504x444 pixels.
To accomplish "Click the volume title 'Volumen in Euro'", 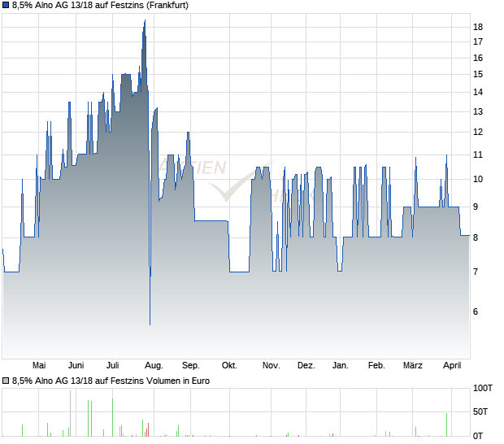I will click(x=178, y=381).
